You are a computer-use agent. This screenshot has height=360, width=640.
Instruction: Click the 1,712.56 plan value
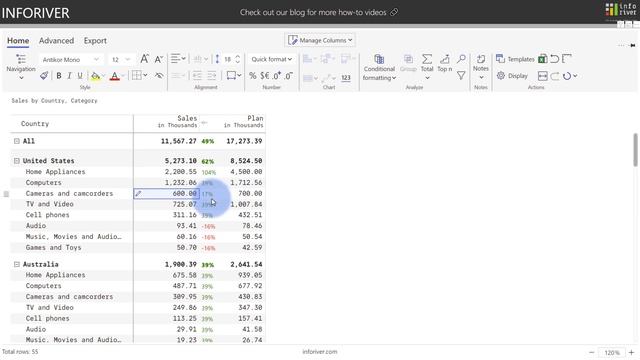coord(246,182)
